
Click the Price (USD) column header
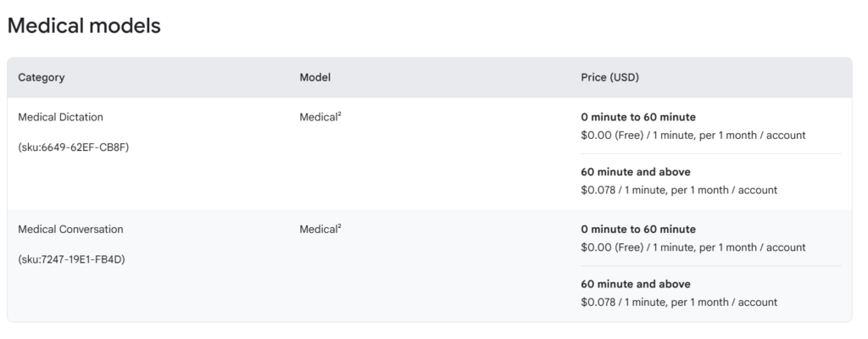(609, 78)
